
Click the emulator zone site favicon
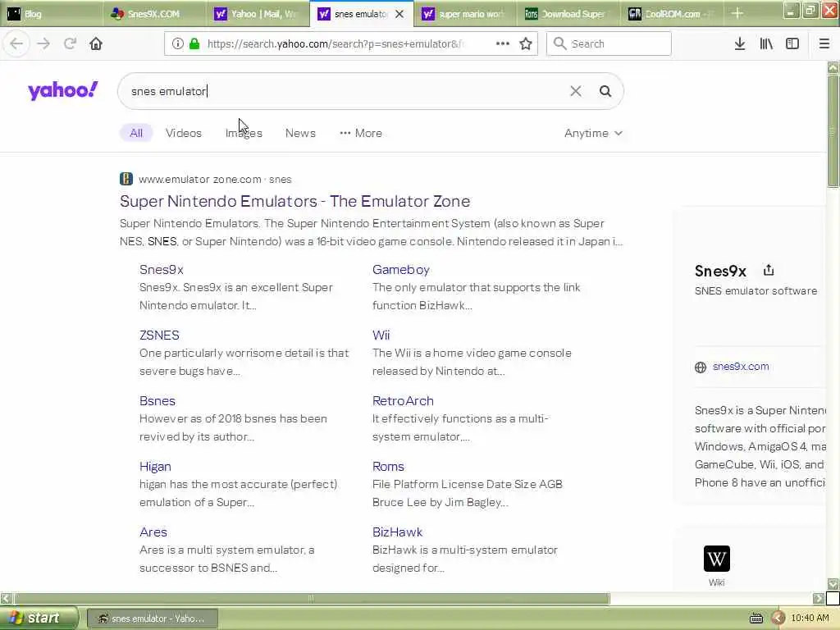pos(126,179)
